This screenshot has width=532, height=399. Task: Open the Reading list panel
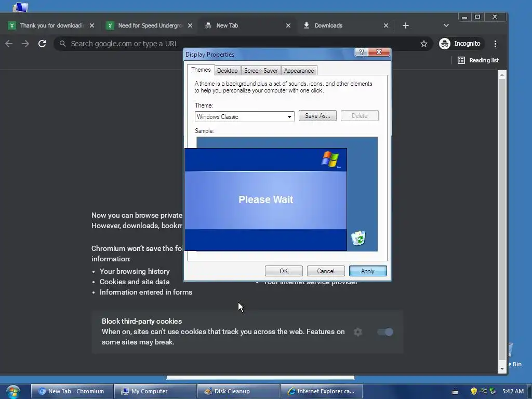478,60
